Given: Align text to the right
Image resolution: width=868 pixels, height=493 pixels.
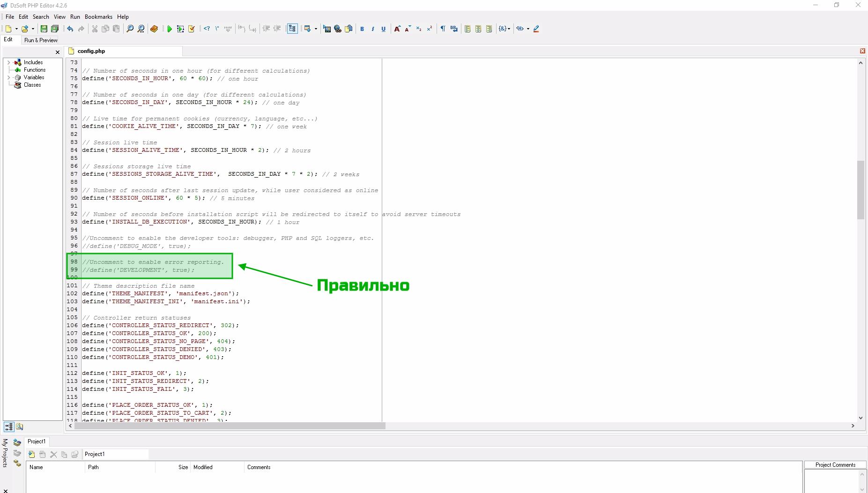Looking at the screenshot, I should 489,29.
